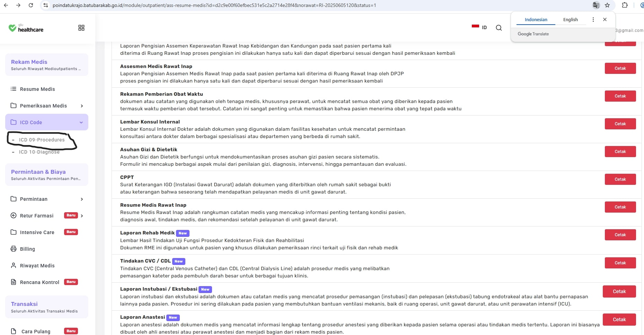Click Cetak for Rekaman Pemberian Obat Waktu
The image size is (644, 335).
[620, 96]
